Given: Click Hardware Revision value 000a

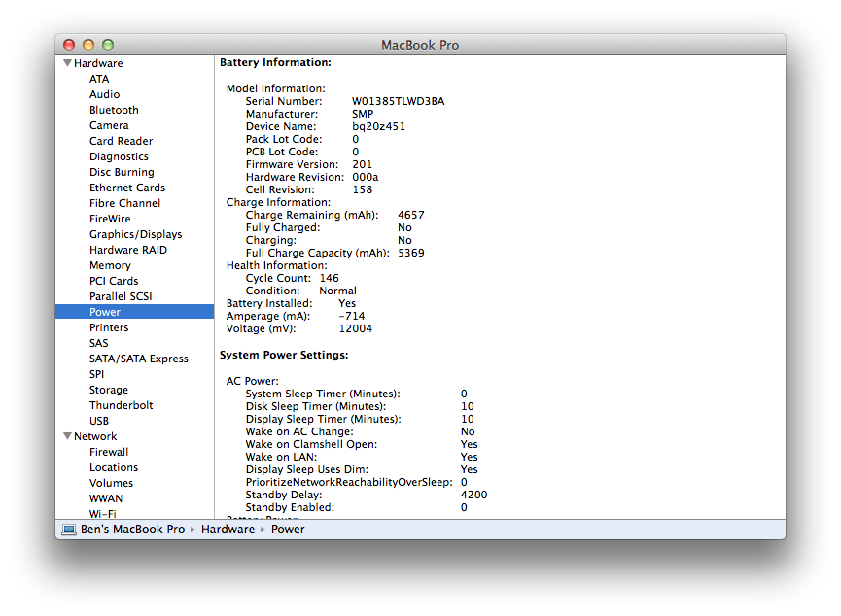Looking at the screenshot, I should pyautogui.click(x=366, y=178).
